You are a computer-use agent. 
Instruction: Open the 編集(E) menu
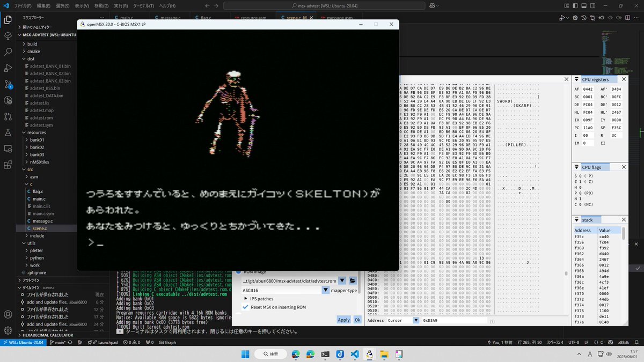pos(43,5)
